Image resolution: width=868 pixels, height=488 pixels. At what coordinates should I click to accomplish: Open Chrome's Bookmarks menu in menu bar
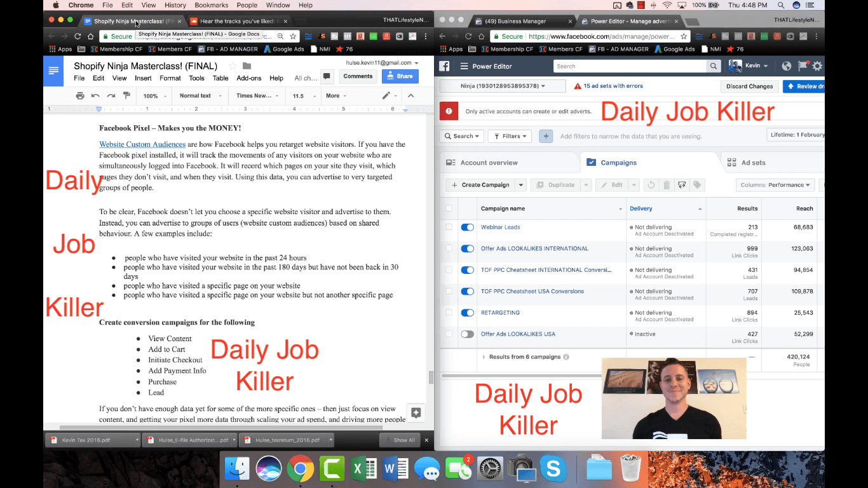point(212,5)
